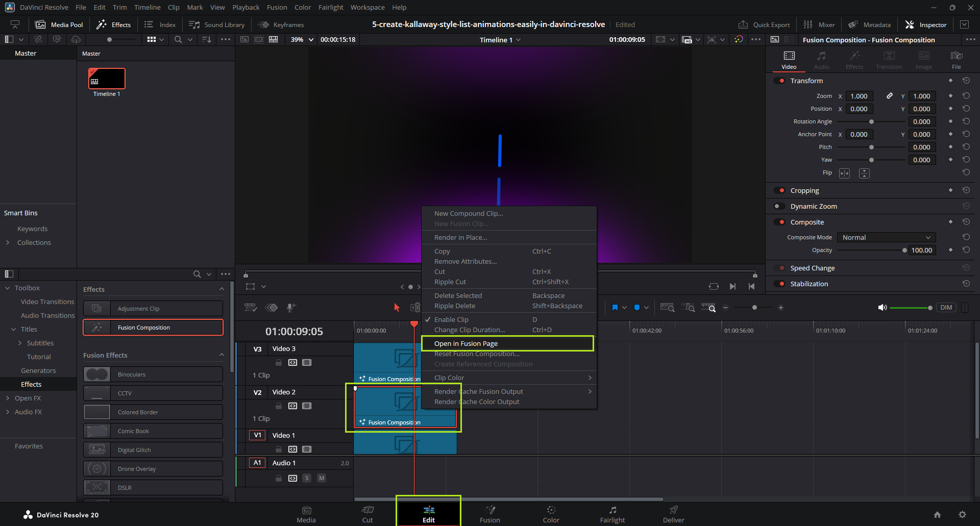This screenshot has width=980, height=526.
Task: Enable the Dynamic Zoom toggle
Action: tap(779, 206)
